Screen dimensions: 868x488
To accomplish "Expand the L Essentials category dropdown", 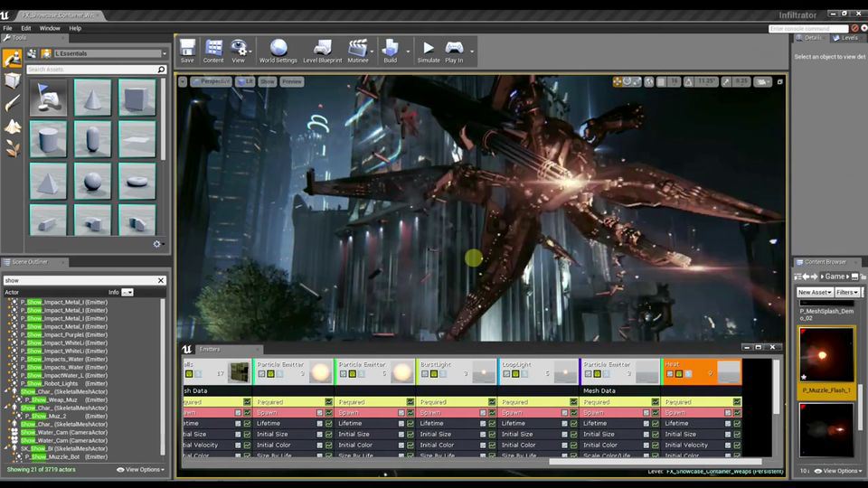I will [164, 53].
